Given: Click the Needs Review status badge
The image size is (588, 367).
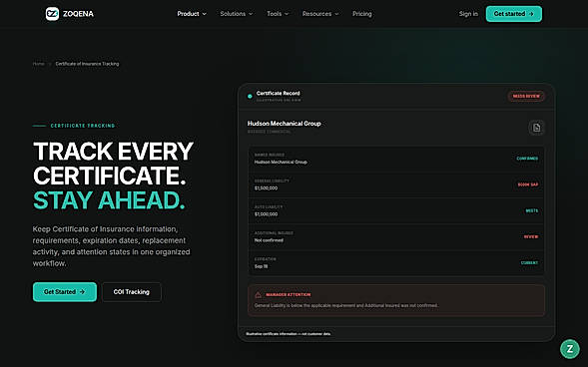Looking at the screenshot, I should 526,97.
